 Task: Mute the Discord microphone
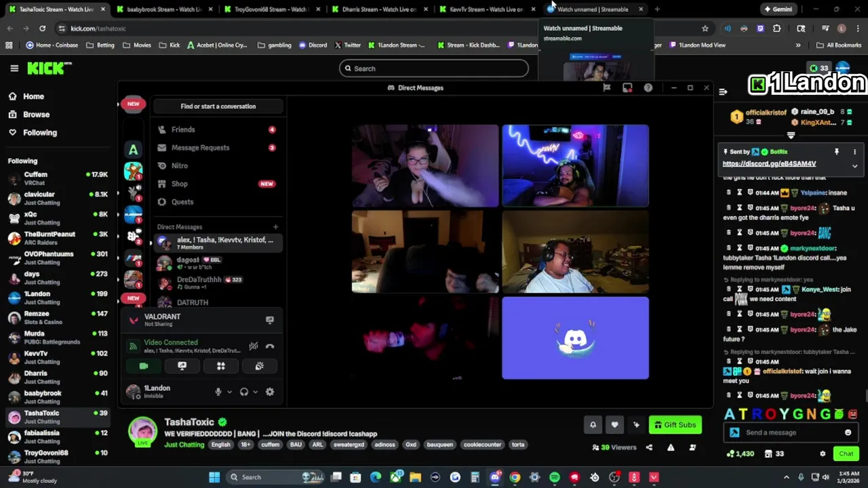click(x=218, y=392)
